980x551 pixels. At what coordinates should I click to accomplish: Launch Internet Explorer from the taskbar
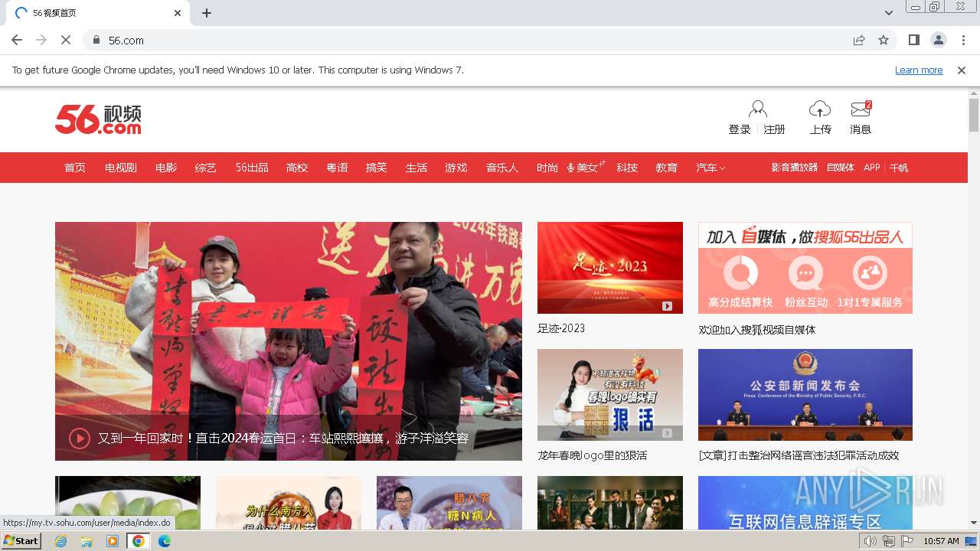60,541
